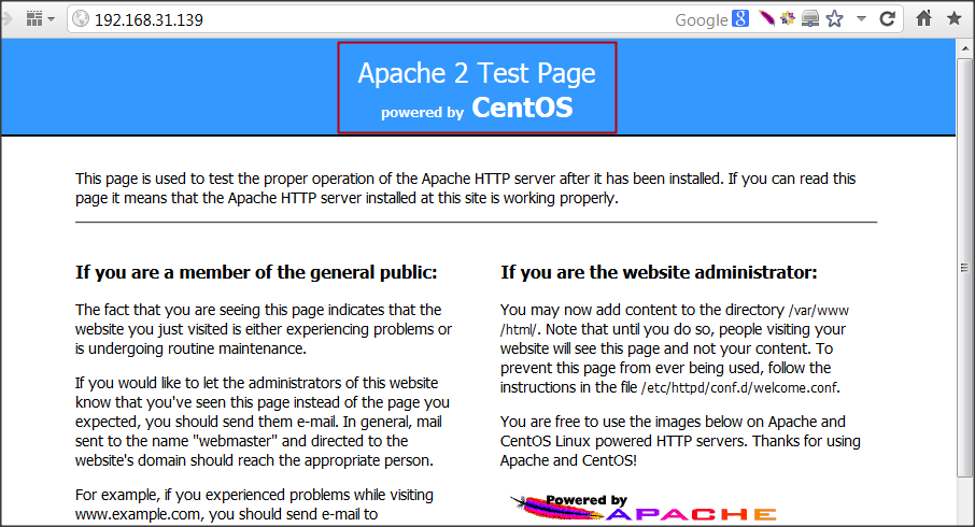
Task: Click the CentOS pinwheel icon in address bar
Action: tap(788, 19)
